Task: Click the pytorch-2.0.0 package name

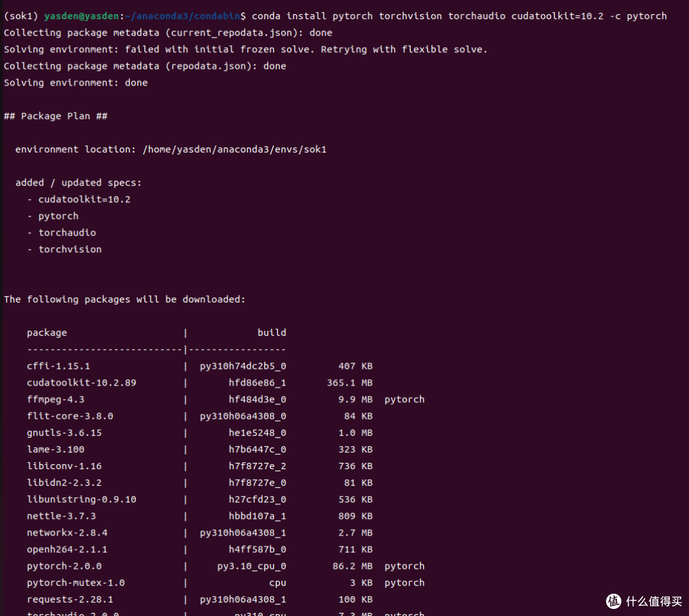Action: pos(64,566)
